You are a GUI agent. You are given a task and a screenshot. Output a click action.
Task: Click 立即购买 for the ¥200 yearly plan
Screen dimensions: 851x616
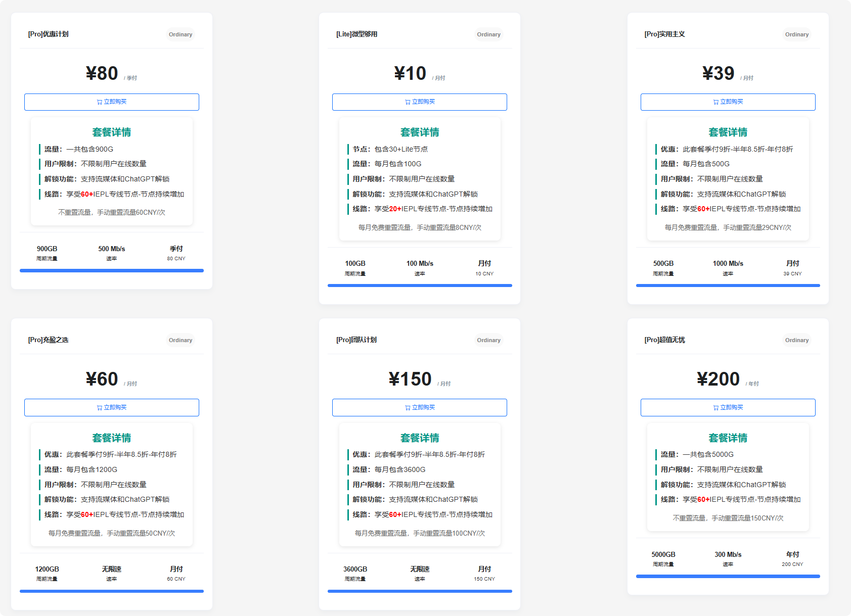pyautogui.click(x=728, y=407)
